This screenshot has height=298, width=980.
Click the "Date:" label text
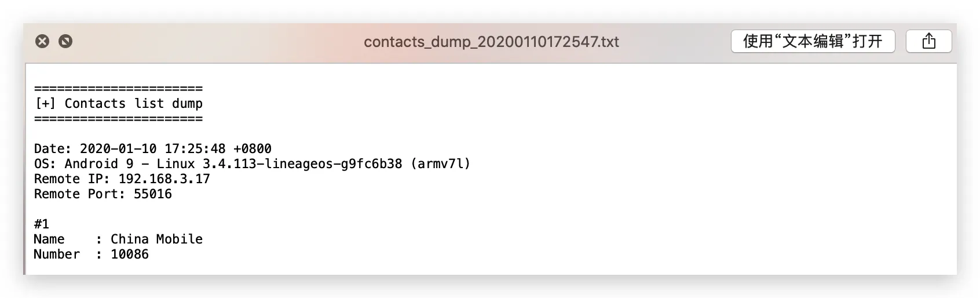[x=53, y=149]
